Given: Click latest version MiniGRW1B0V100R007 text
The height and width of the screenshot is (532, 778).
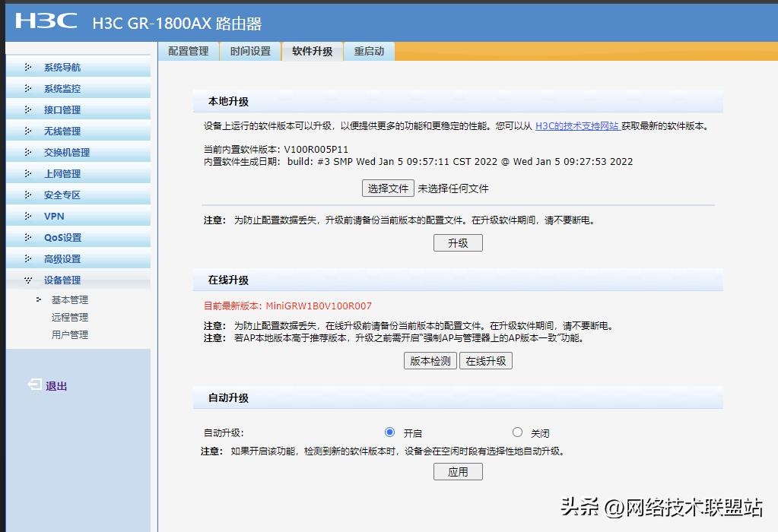Looking at the screenshot, I should click(x=319, y=306).
